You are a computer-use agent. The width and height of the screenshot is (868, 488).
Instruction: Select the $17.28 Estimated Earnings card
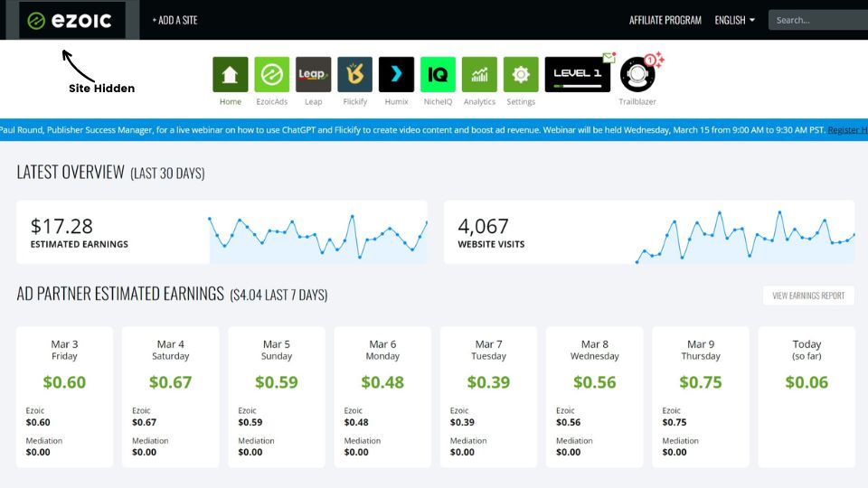click(222, 232)
